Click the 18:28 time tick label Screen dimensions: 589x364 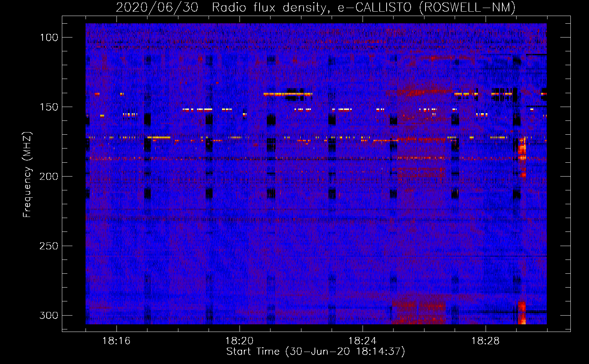pyautogui.click(x=486, y=341)
